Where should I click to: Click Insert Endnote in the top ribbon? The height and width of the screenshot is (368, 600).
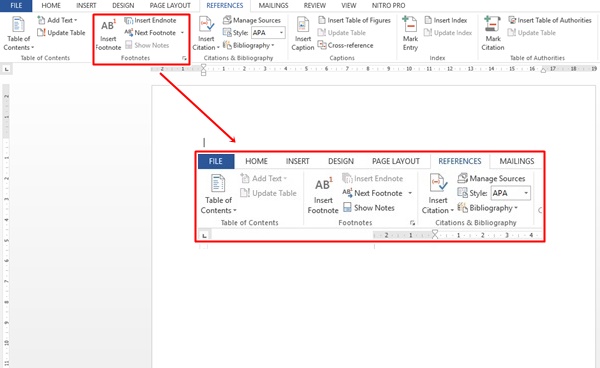pos(150,20)
